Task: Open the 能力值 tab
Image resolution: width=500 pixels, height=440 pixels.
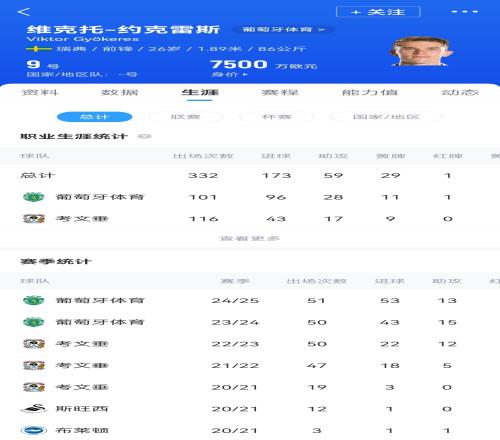Action: (370, 92)
